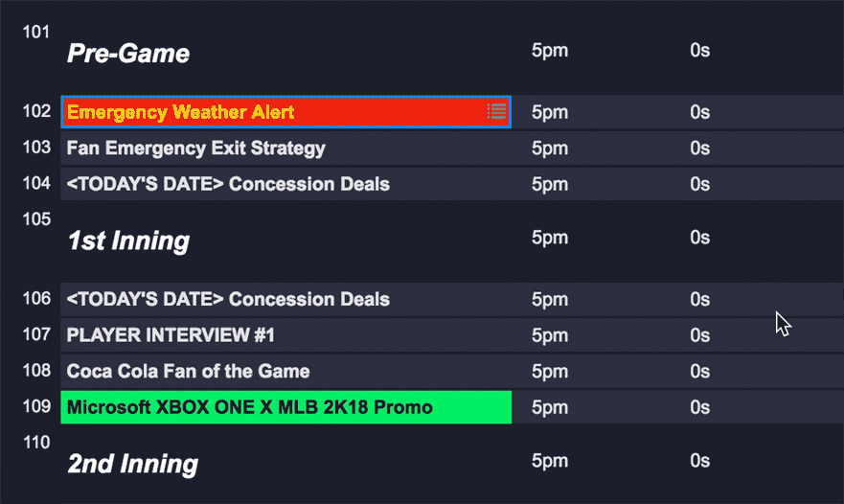The image size is (844, 504).
Task: Click 5pm start time of Emergency Weather Alert
Action: pos(550,112)
